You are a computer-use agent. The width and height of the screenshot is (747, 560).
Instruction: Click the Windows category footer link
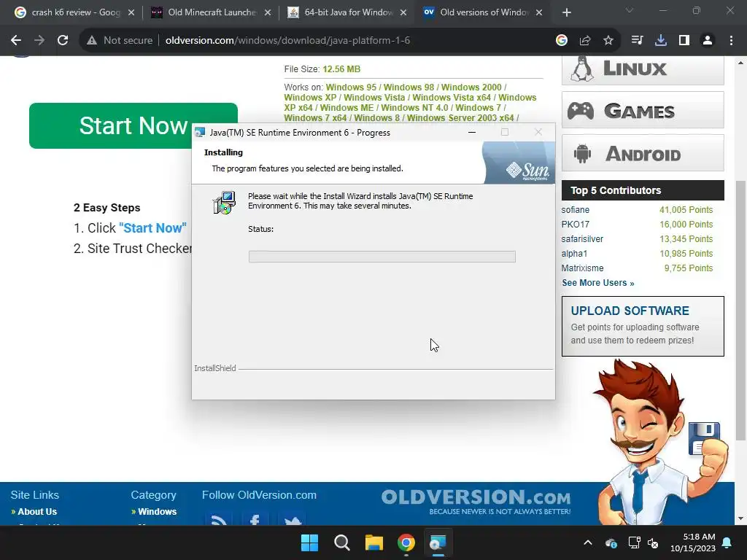click(158, 512)
